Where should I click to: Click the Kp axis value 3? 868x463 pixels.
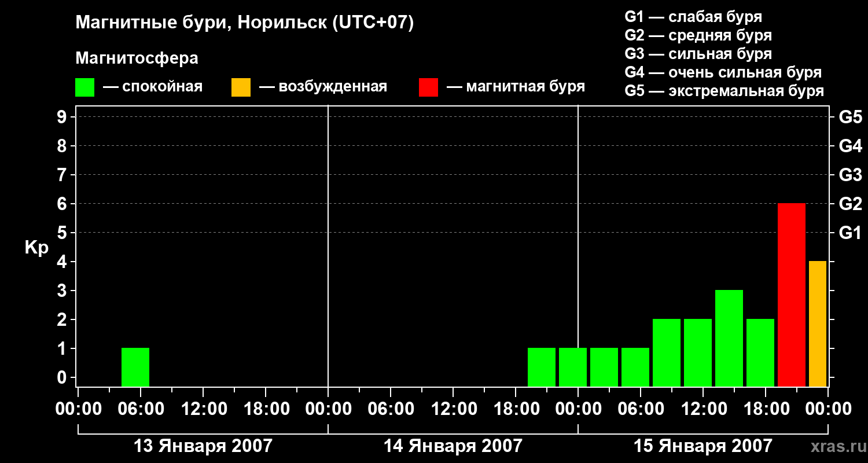tap(63, 291)
